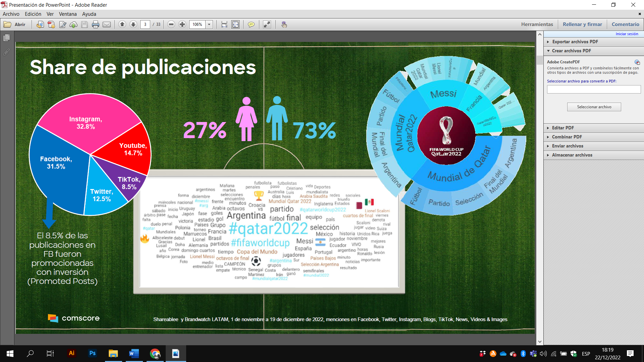Go to previous page with up arrow

(x=122, y=24)
